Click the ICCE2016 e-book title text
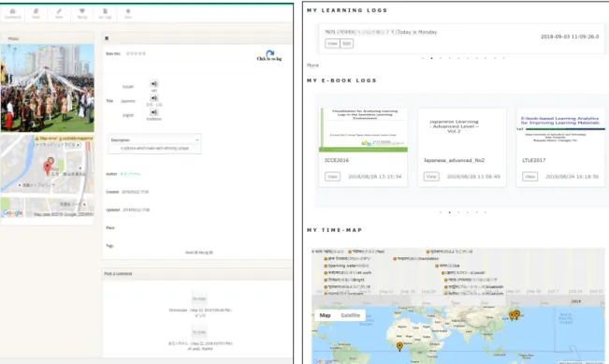 click(337, 160)
